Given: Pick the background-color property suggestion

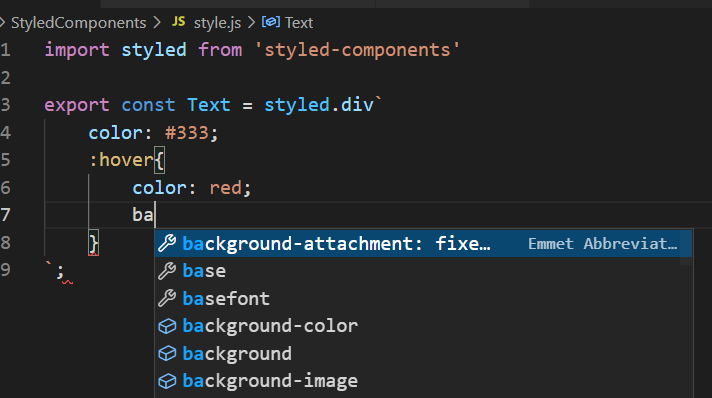Looking at the screenshot, I should pyautogui.click(x=423, y=326).
